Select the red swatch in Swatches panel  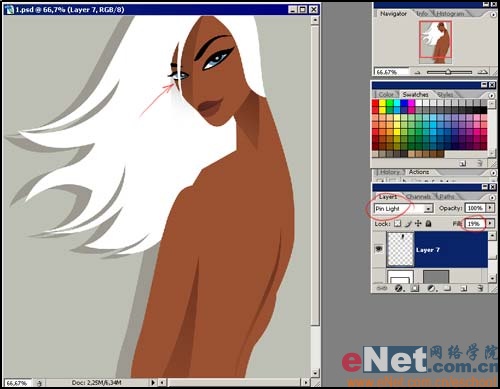pyautogui.click(x=375, y=103)
